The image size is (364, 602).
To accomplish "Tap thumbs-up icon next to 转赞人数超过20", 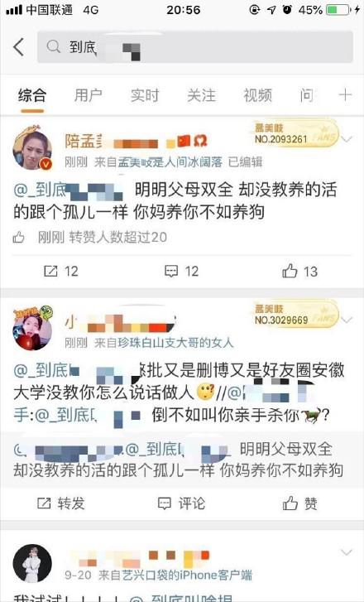I will (x=19, y=238).
